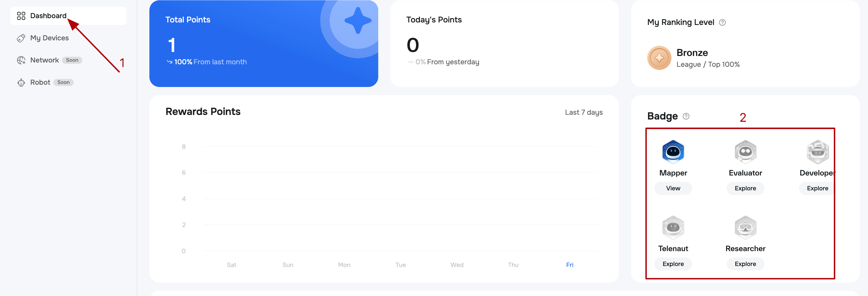Select Fri on the Rewards Points chart
Image resolution: width=868 pixels, height=296 pixels.
coord(569,265)
